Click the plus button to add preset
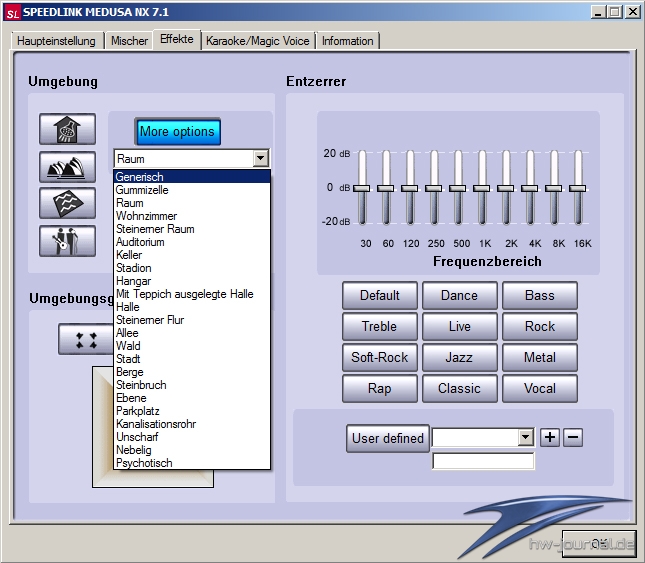The height and width of the screenshot is (563, 645). click(x=550, y=437)
